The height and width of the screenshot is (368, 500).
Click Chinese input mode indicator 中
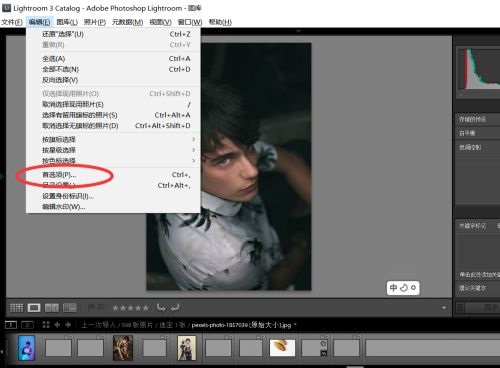click(x=394, y=288)
